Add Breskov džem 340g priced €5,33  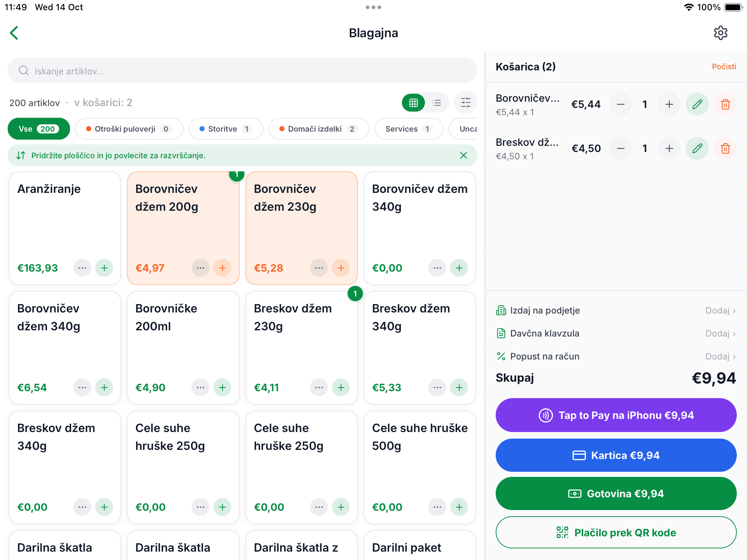(x=459, y=388)
